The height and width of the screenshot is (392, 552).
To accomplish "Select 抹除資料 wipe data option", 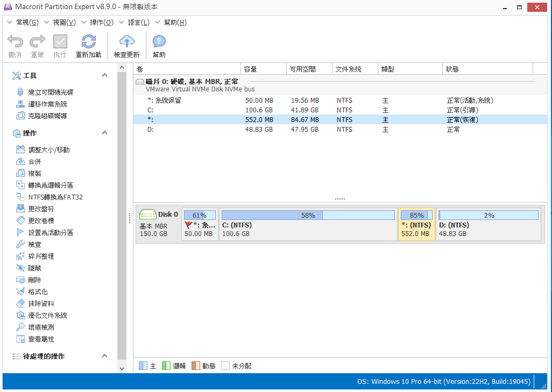I will tap(41, 304).
